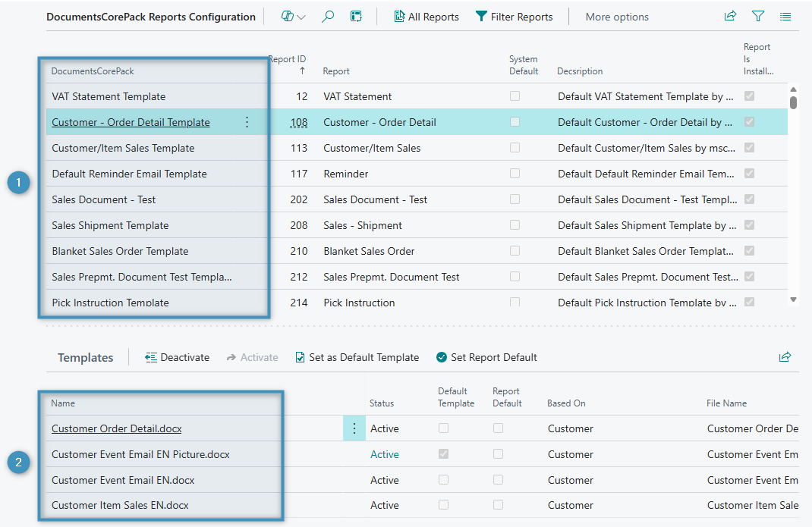812x527 pixels.
Task: Toggle System Default for Sales - Shipment
Action: 515,224
